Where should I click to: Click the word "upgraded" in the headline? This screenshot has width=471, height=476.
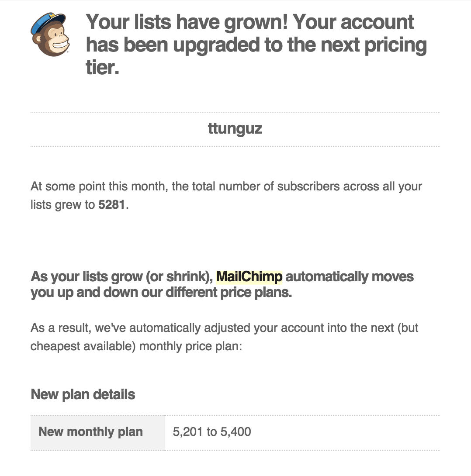coord(216,45)
